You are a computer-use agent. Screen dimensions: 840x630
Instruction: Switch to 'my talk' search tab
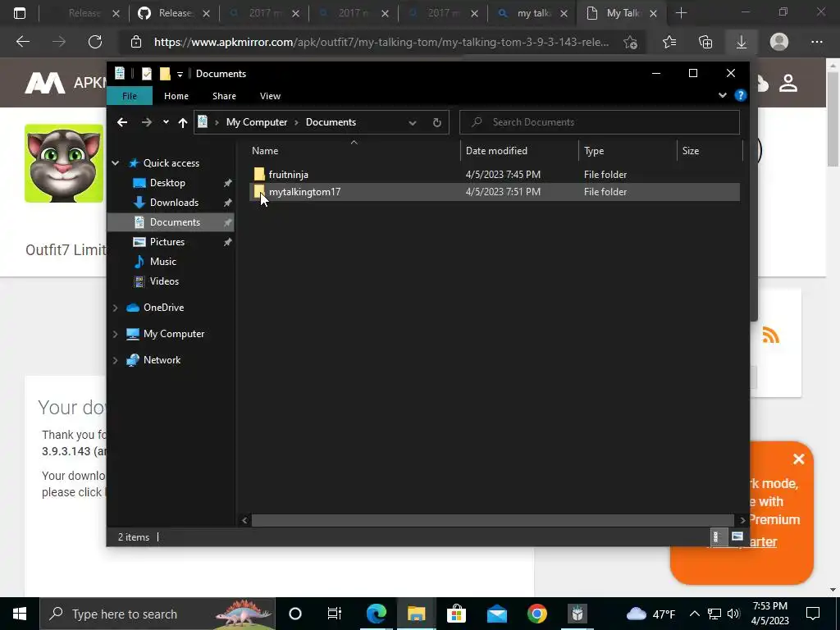[x=532, y=13]
